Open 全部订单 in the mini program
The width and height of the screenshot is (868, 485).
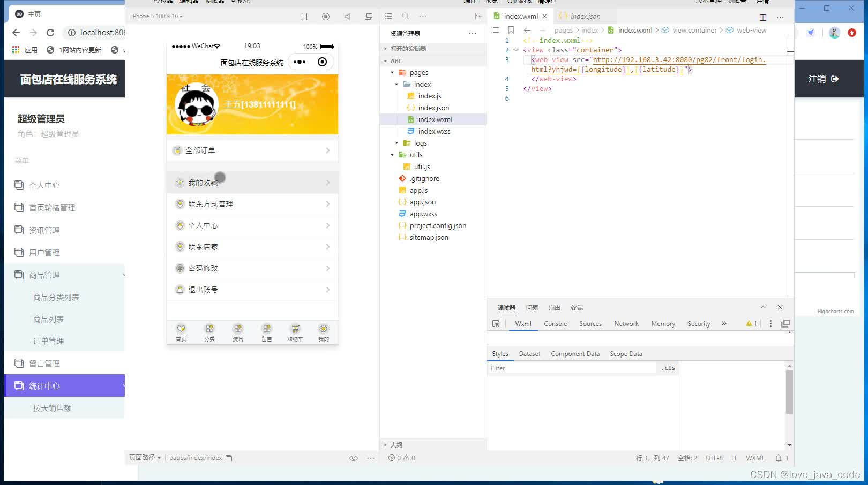coord(252,150)
